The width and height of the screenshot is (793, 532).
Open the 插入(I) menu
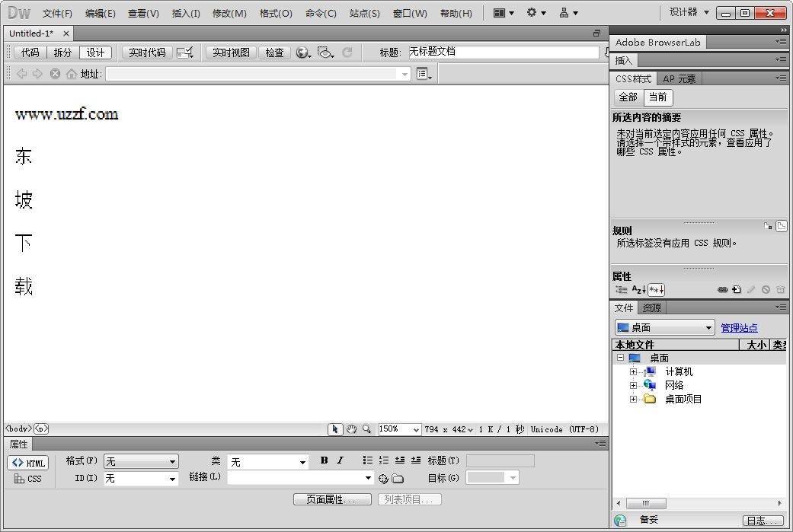(x=186, y=14)
